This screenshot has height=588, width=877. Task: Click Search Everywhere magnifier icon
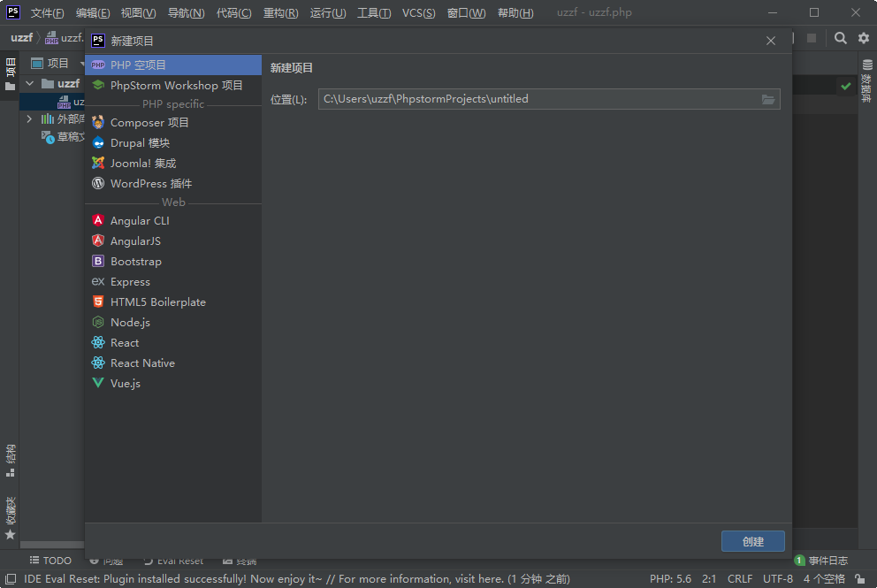click(840, 38)
